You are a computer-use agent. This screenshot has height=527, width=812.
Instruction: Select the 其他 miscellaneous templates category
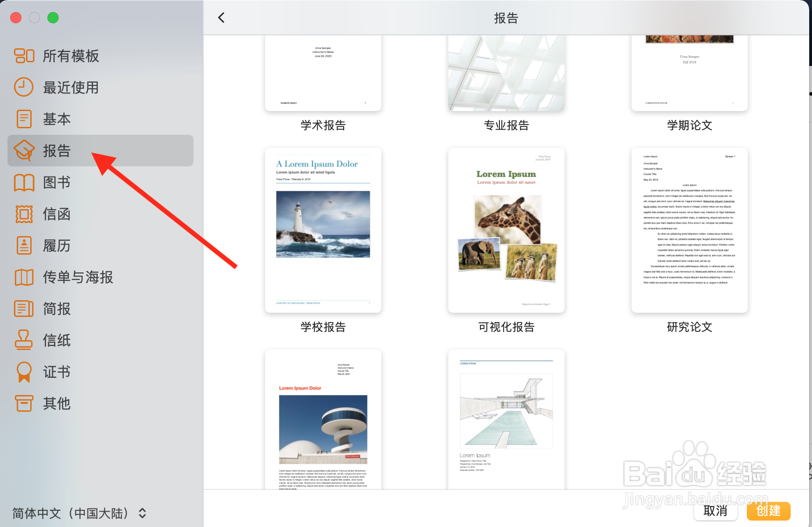tap(24, 404)
